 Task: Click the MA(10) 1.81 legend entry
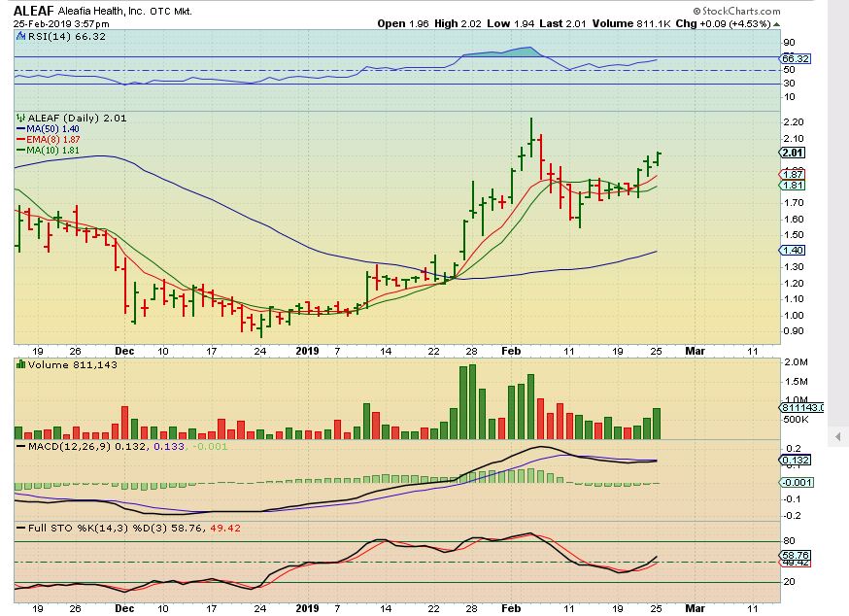coord(48,150)
